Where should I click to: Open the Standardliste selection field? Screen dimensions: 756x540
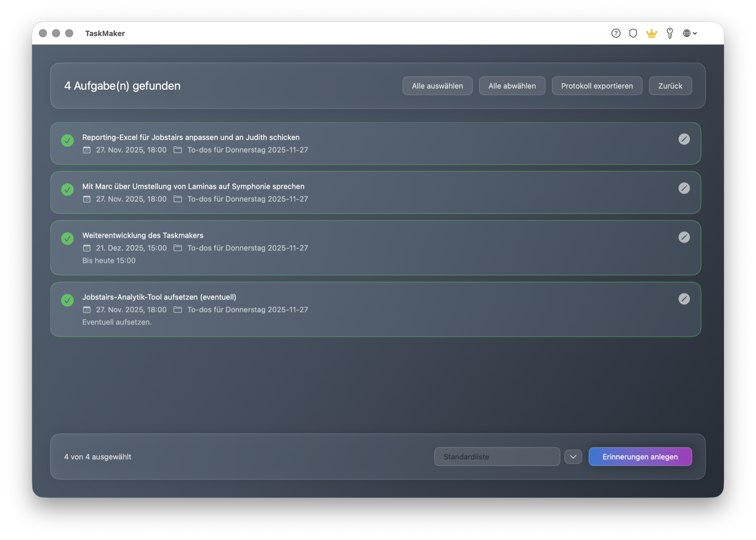coord(497,456)
